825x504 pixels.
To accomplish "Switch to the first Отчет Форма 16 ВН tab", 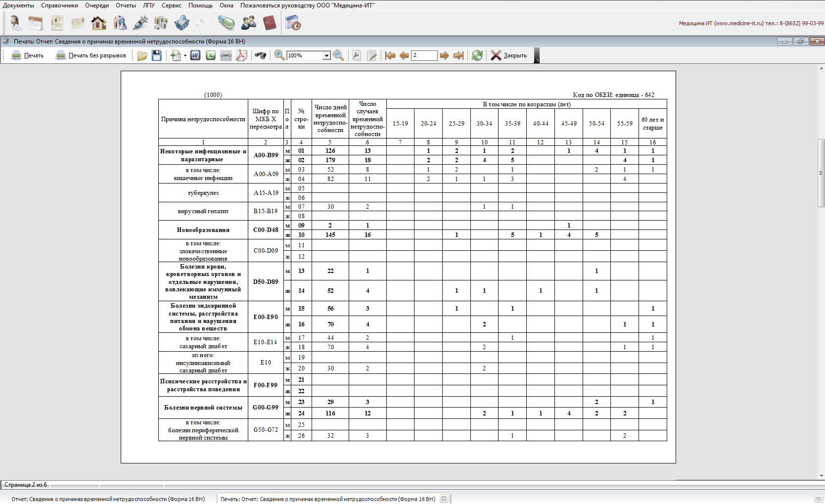I will [x=108, y=499].
